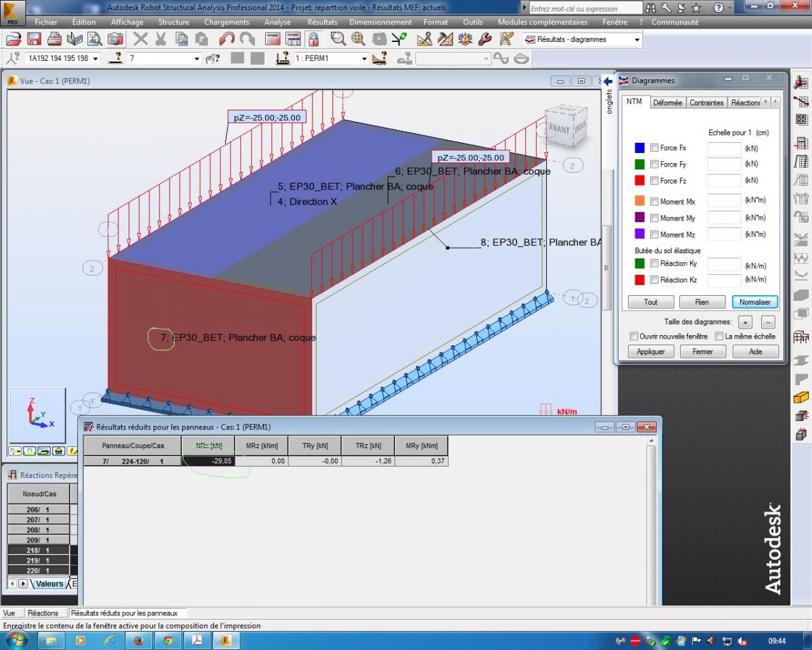812x650 pixels.
Task: Click the Rien button
Action: point(702,302)
